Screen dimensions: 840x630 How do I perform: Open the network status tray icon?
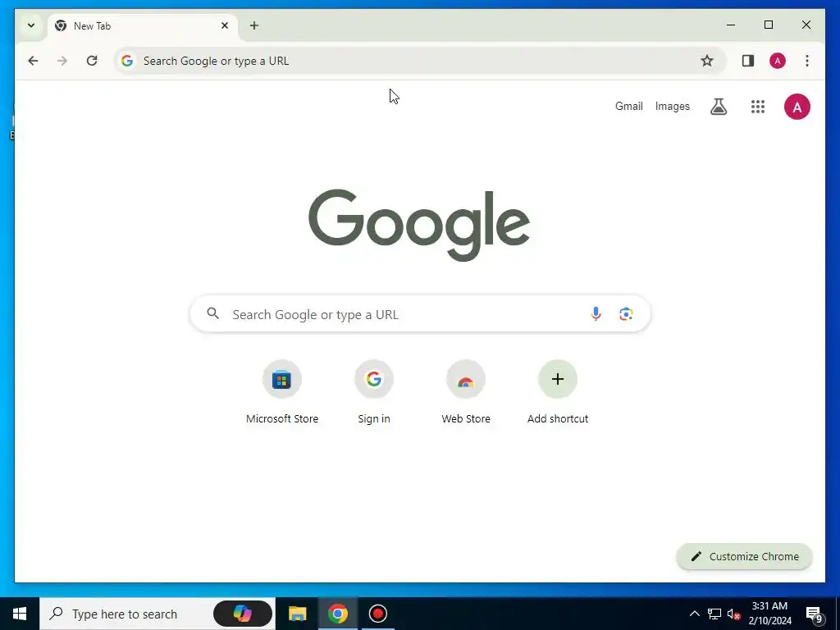[714, 614]
